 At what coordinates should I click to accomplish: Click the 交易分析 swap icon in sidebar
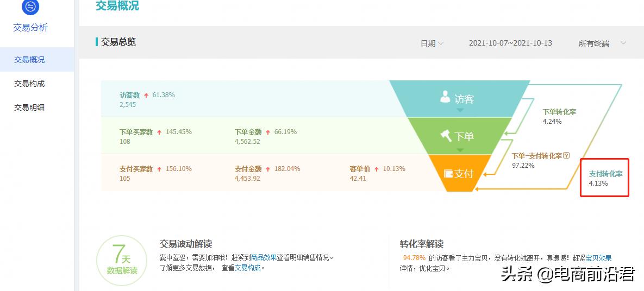point(30,7)
